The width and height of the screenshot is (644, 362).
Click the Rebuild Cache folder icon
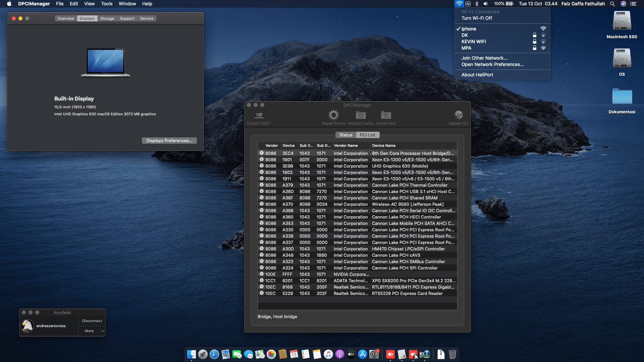361,115
